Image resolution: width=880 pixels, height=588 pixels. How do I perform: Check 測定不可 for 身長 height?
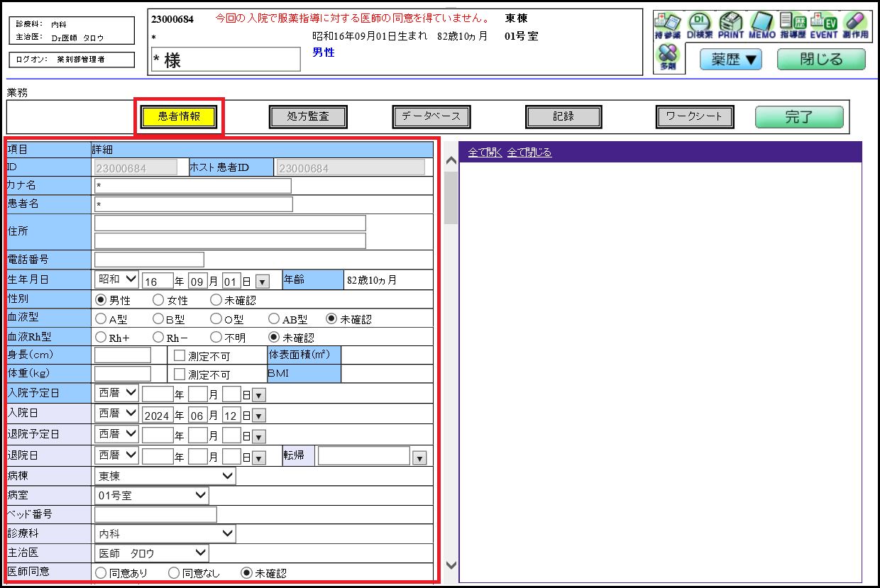coord(180,355)
